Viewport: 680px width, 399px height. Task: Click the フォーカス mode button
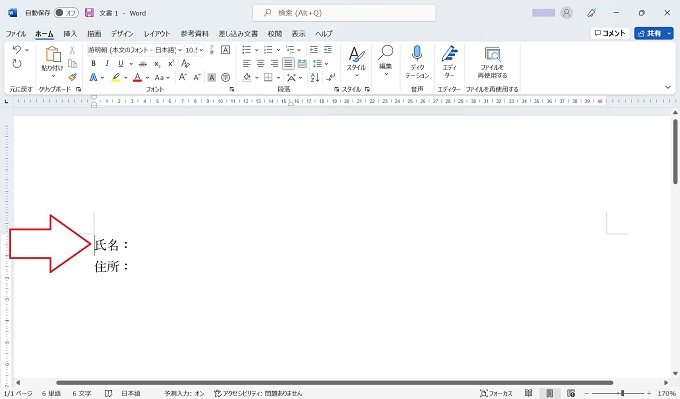pyautogui.click(x=497, y=393)
